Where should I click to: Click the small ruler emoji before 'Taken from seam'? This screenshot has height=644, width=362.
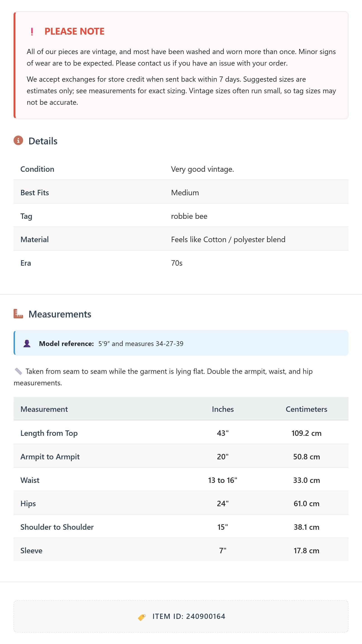tap(18, 371)
